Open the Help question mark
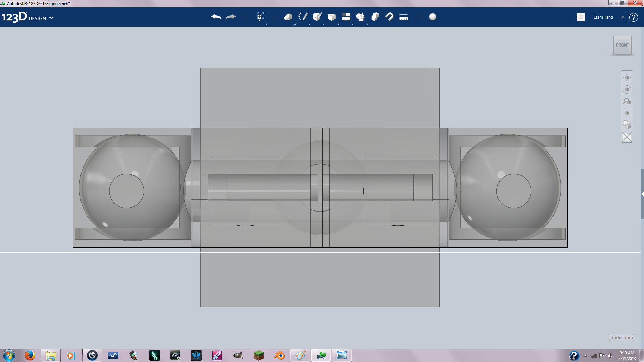This screenshot has width=644, height=362. click(633, 17)
